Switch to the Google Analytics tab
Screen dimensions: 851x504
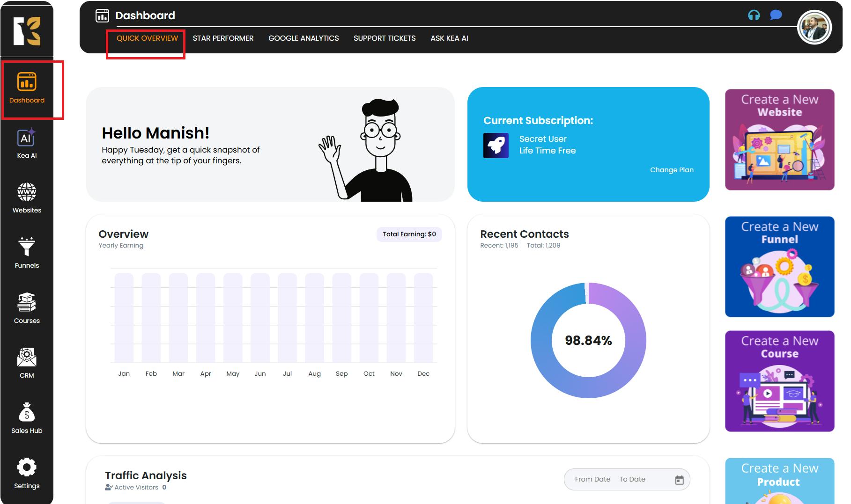point(303,38)
